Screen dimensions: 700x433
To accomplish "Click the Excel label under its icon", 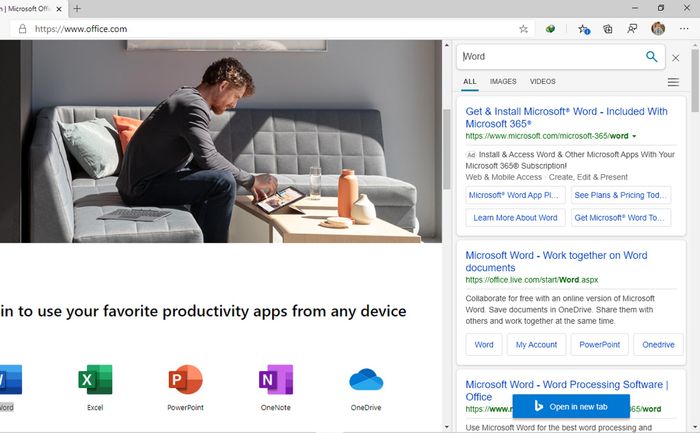I will [95, 408].
